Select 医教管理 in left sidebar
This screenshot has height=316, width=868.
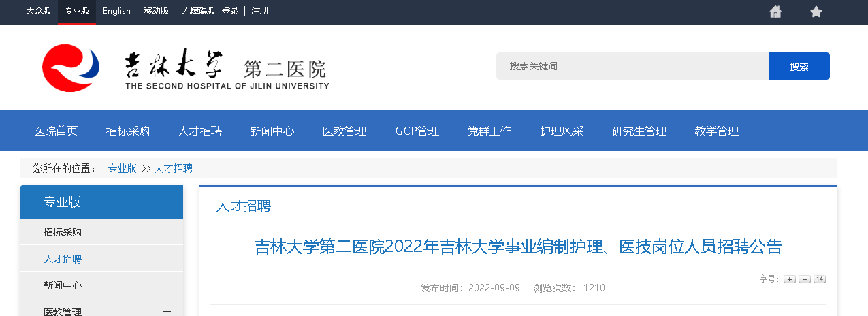tap(63, 311)
